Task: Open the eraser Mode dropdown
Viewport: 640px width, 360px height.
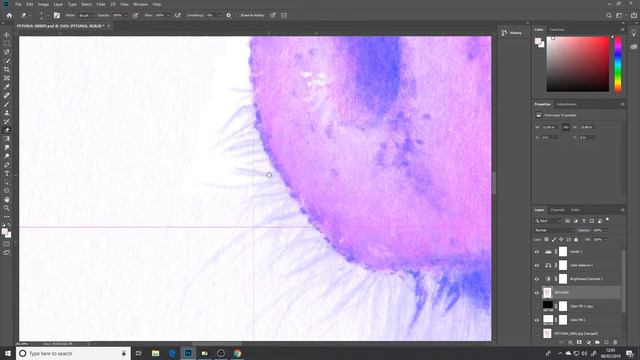Action: tap(85, 15)
